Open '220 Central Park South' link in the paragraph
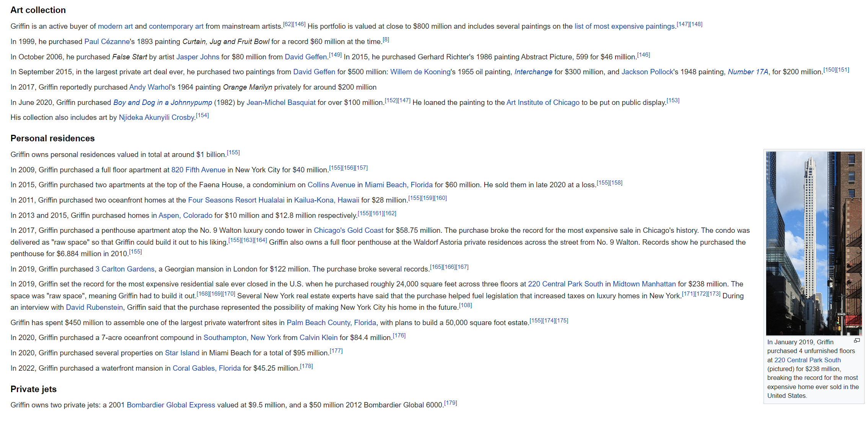The height and width of the screenshot is (422, 868). click(x=565, y=284)
